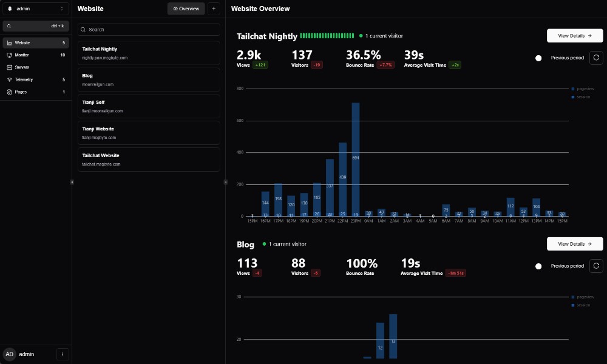This screenshot has height=364, width=607.
Task: Open the admin account switcher dropdown
Action: coord(35,8)
